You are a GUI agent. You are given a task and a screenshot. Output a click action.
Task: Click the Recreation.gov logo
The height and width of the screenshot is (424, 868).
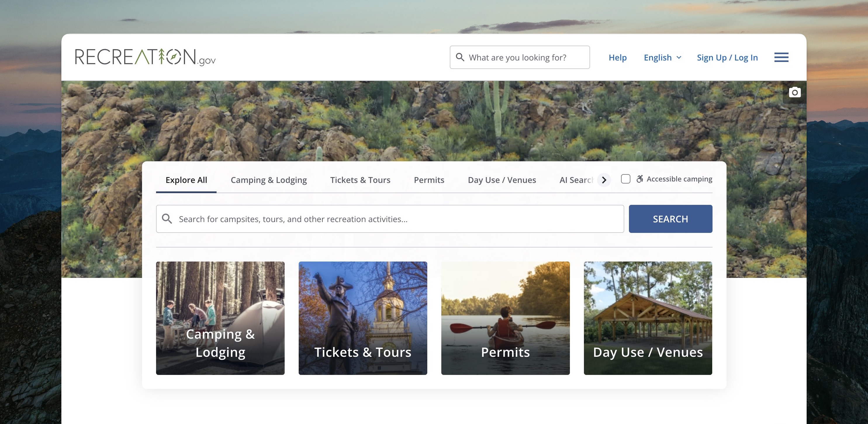coord(145,57)
